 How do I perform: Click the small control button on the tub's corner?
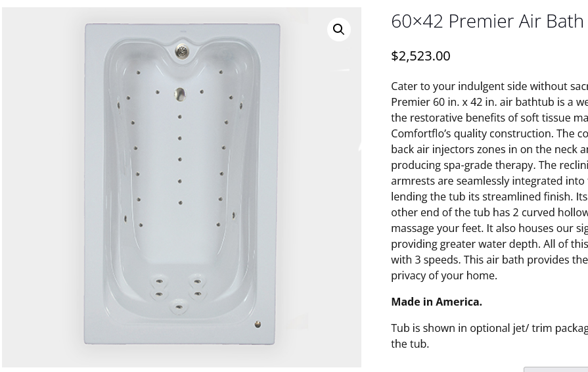tap(258, 324)
